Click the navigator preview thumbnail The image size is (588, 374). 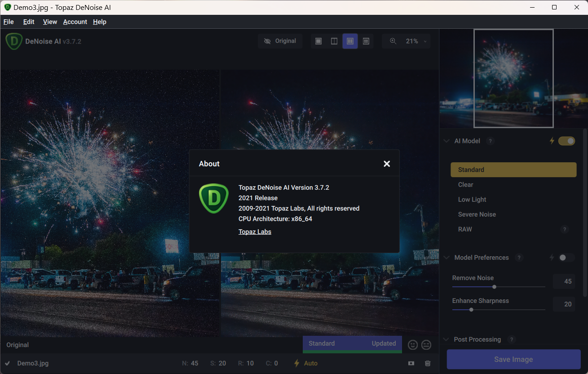[513, 79]
